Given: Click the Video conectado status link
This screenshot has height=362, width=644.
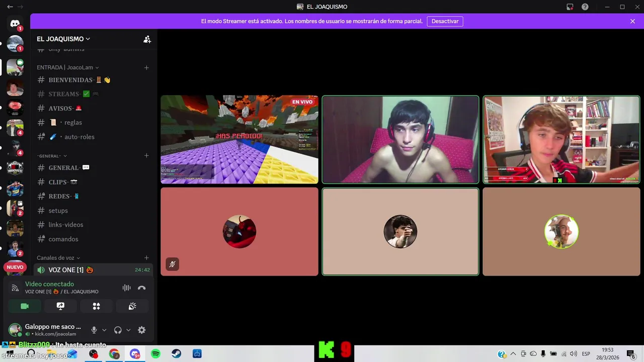Looking at the screenshot, I should 49,284.
